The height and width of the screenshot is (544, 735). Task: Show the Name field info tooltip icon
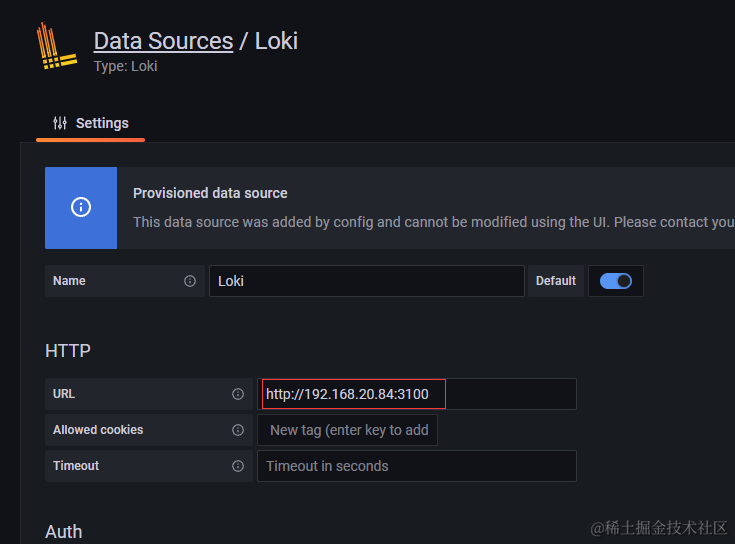coord(190,281)
